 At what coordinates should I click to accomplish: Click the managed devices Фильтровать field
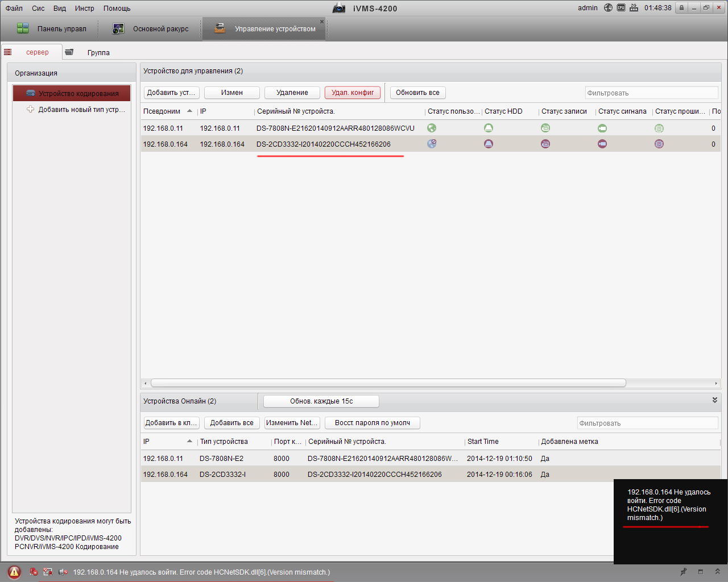point(652,93)
